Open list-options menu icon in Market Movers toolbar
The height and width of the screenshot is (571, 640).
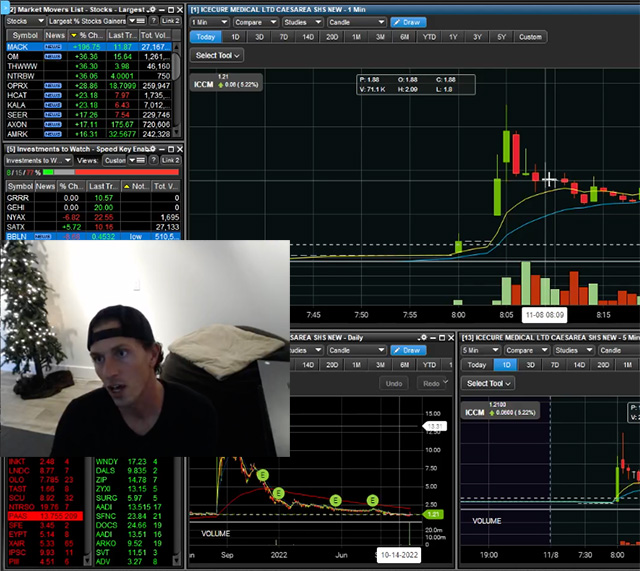coord(138,21)
